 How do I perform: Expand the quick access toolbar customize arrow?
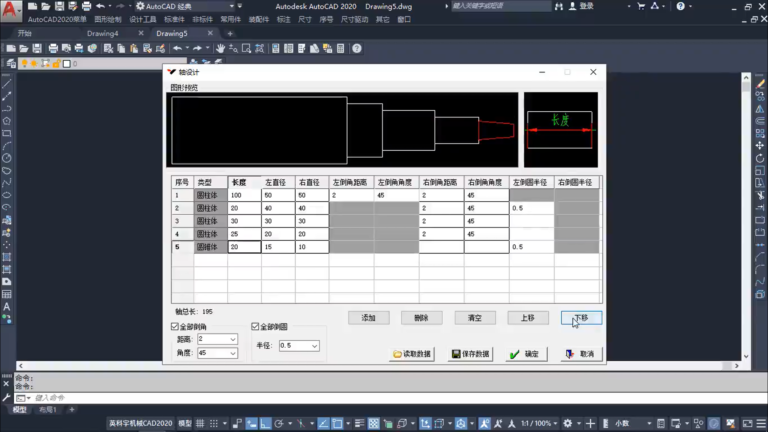click(240, 6)
